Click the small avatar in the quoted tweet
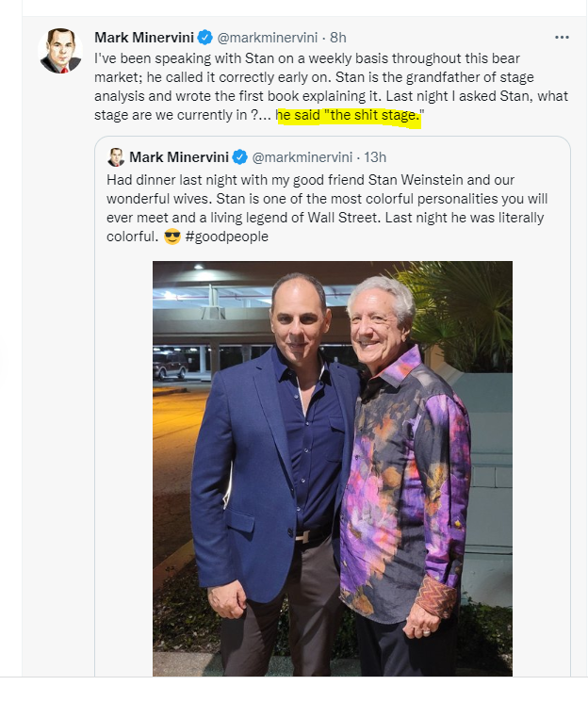This screenshot has width=588, height=702. pos(116,156)
